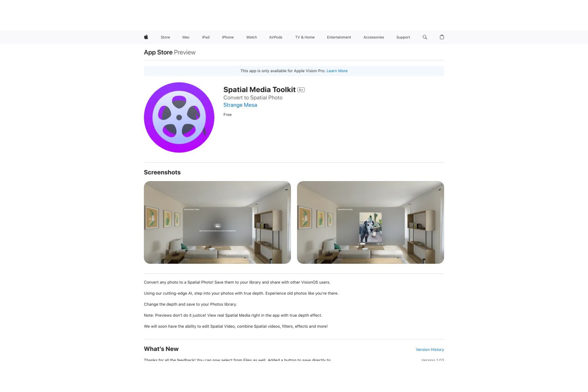The height and width of the screenshot is (392, 588).
Task: Click the 4+ age rating badge
Action: 301,90
